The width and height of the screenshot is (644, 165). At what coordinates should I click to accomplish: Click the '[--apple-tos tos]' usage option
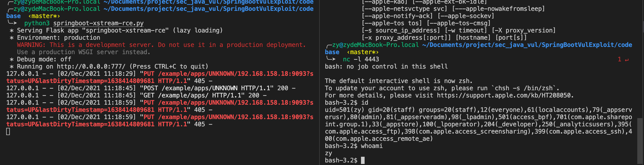pos(392,23)
